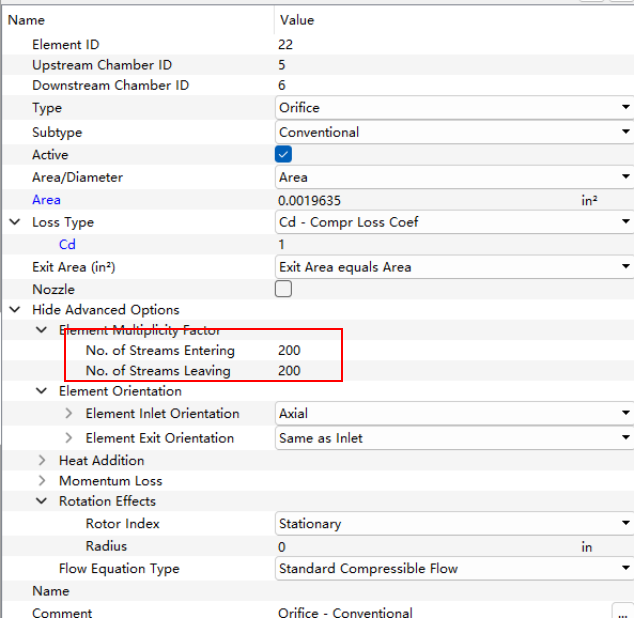Click the Name column header
635x619 pixels.
click(x=26, y=20)
